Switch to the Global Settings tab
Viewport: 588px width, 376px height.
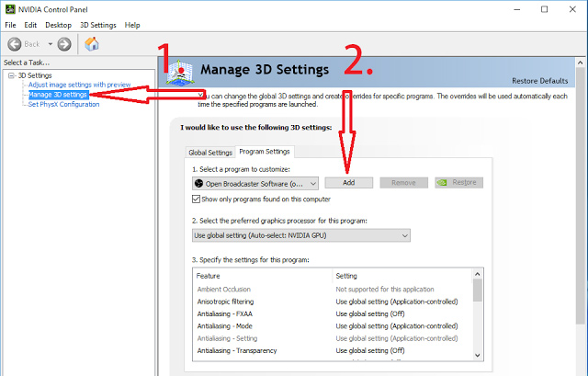pyautogui.click(x=210, y=152)
